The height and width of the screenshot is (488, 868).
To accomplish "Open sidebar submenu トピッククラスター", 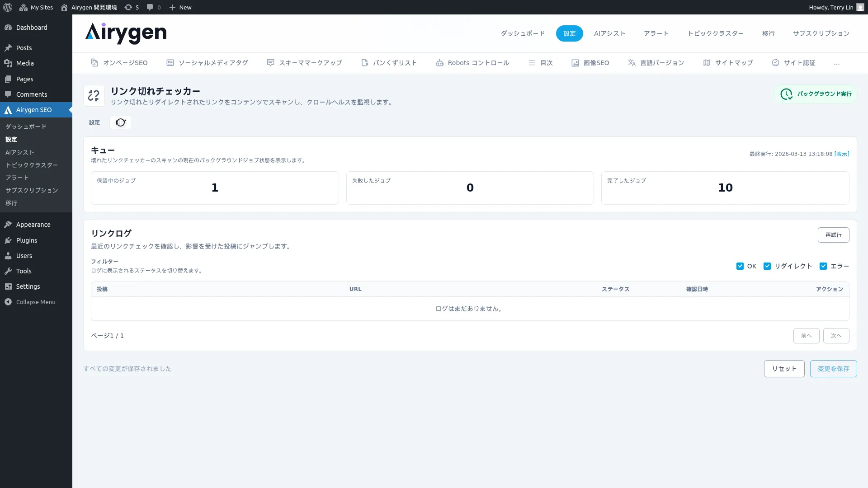I will click(x=32, y=165).
